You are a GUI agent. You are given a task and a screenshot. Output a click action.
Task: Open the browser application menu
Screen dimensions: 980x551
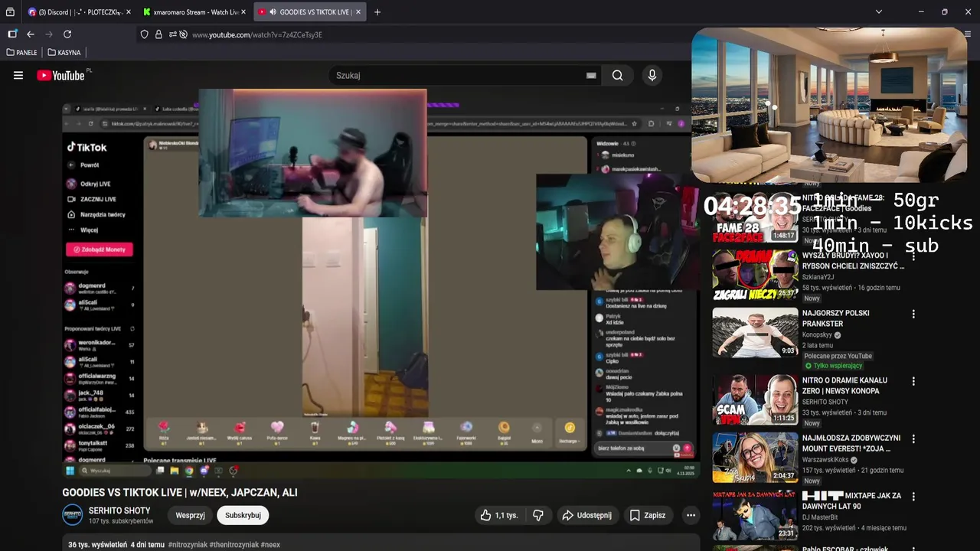click(968, 34)
